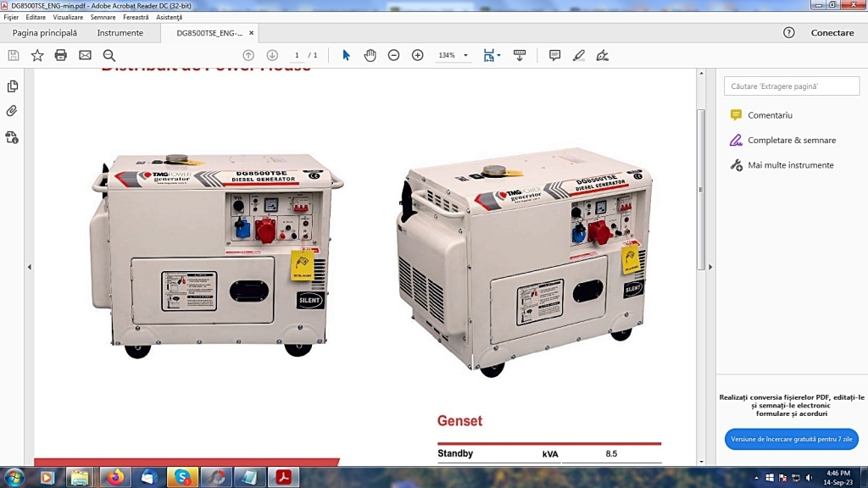Image resolution: width=868 pixels, height=488 pixels.
Task: Go to next page arrow
Action: (x=272, y=55)
